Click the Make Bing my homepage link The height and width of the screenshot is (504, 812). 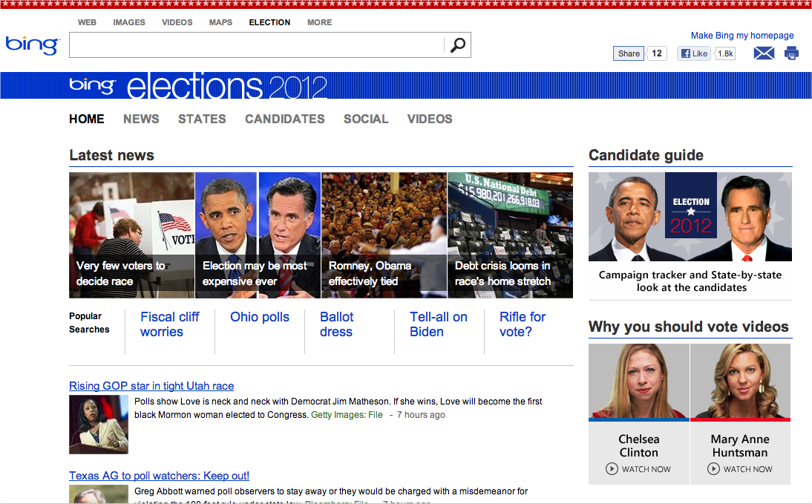(741, 35)
